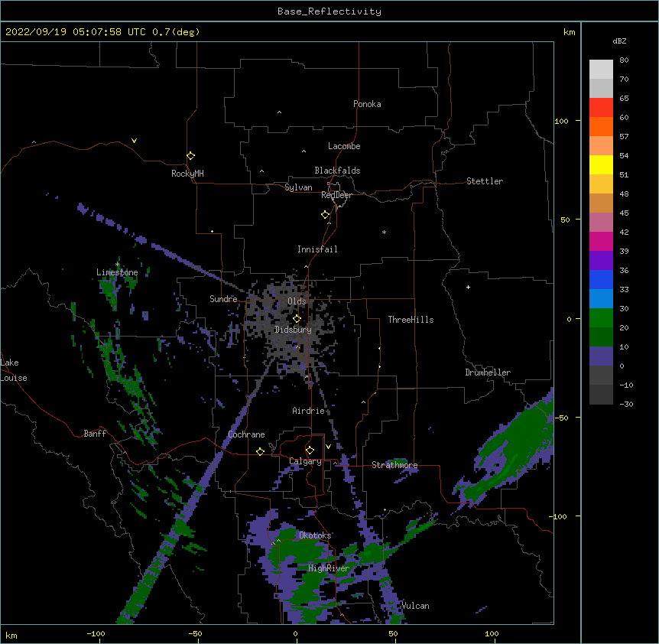Click the Lacombe city label
Viewport: 659px width, 644px height.
tap(344, 146)
